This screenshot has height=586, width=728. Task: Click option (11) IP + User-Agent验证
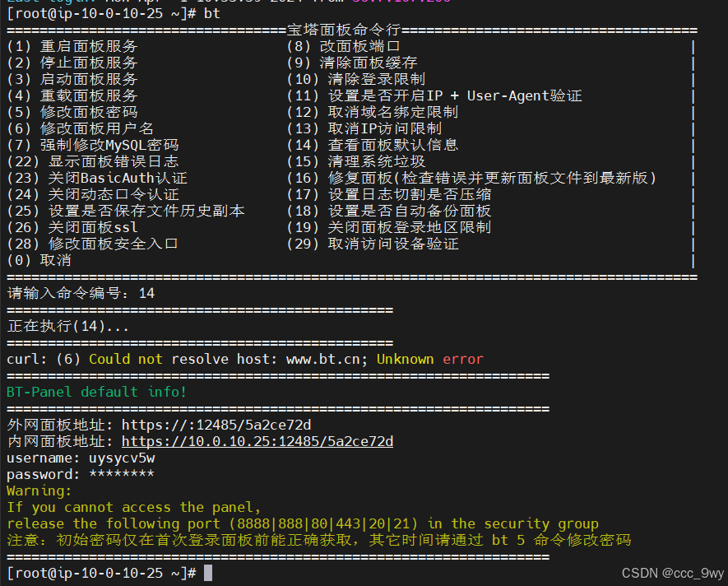[x=434, y=95]
